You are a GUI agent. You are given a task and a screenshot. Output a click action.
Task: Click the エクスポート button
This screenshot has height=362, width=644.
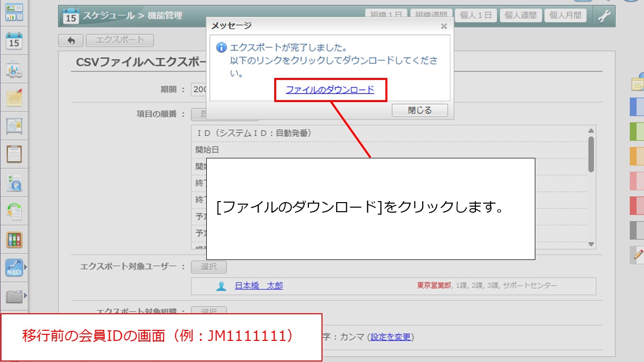click(x=120, y=40)
